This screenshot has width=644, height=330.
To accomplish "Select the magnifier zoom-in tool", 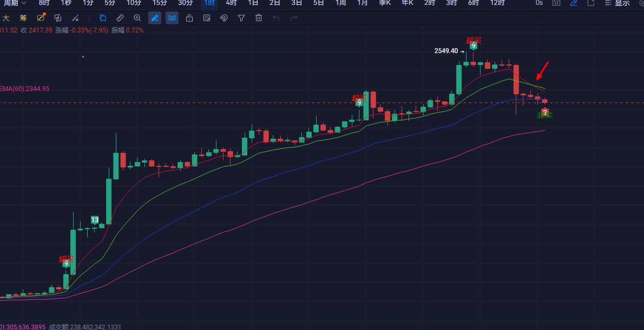I will pyautogui.click(x=137, y=18).
